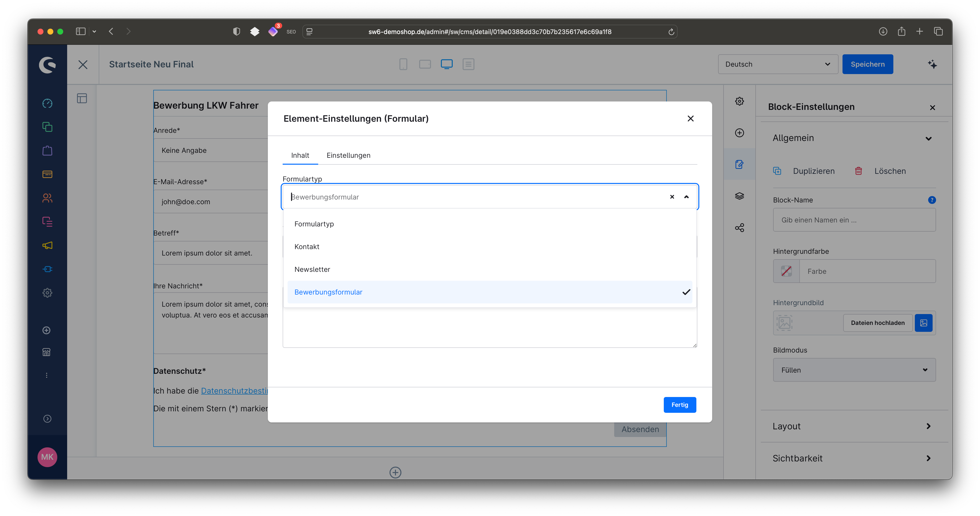Switch to the Einstellungen tab
Viewport: 980px width, 516px height.
pos(348,155)
